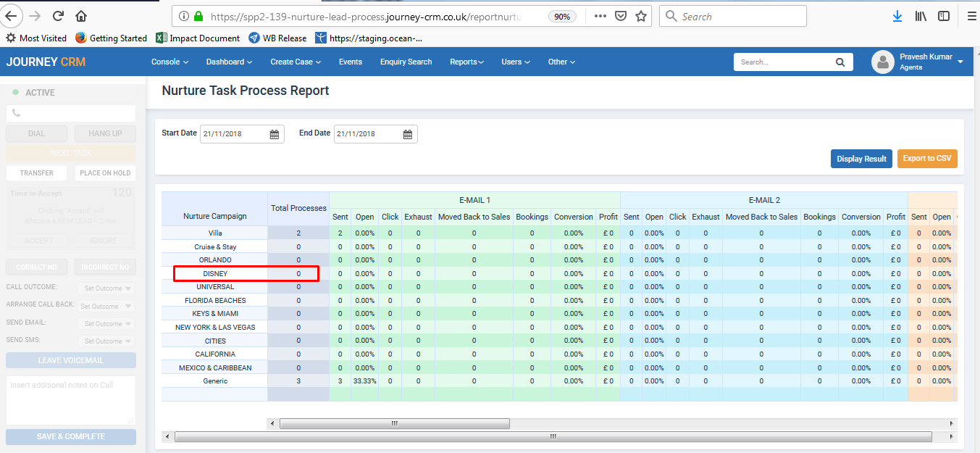Click the table horizontal scrollbar thumb
This screenshot has height=453, width=980.
click(x=394, y=423)
